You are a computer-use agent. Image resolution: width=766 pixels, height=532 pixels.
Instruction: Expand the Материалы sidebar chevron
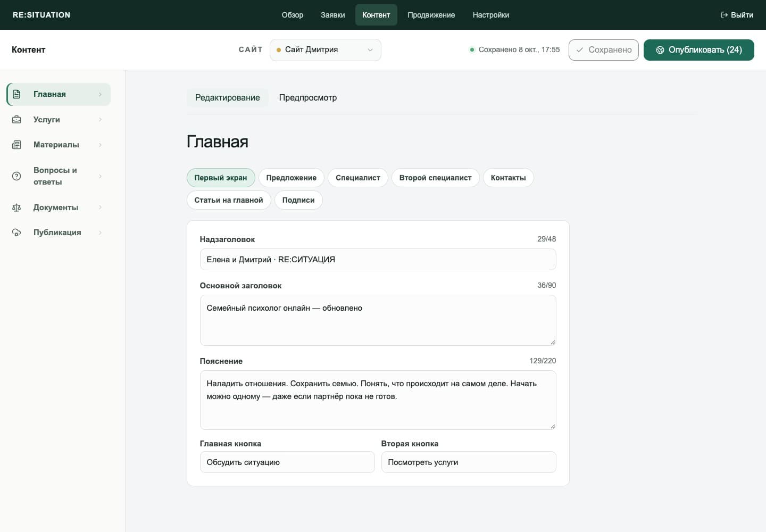(100, 145)
